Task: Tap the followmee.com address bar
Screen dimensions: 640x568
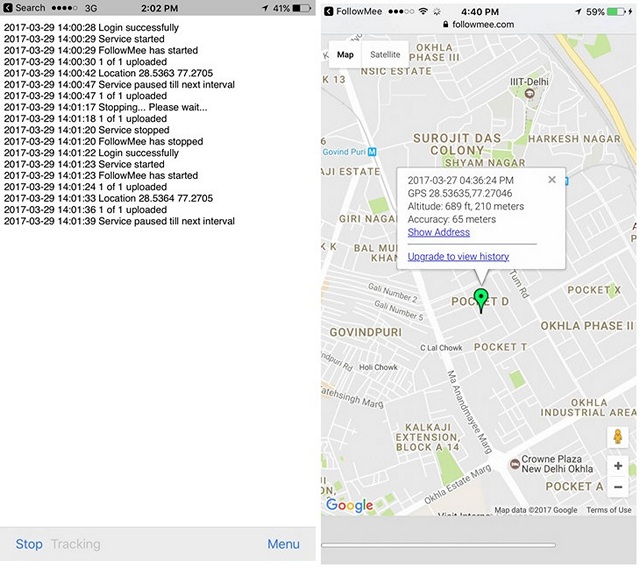Action: (478, 24)
